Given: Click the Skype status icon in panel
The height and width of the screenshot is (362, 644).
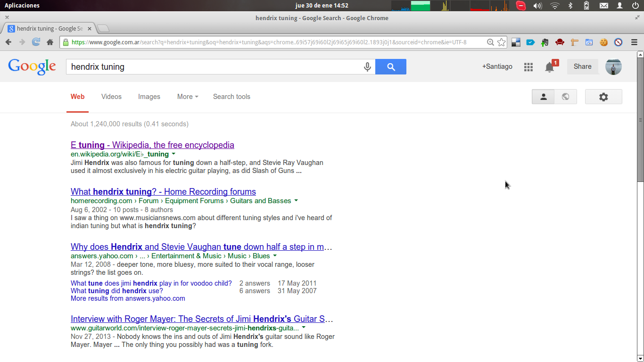Looking at the screenshot, I should pos(521,6).
